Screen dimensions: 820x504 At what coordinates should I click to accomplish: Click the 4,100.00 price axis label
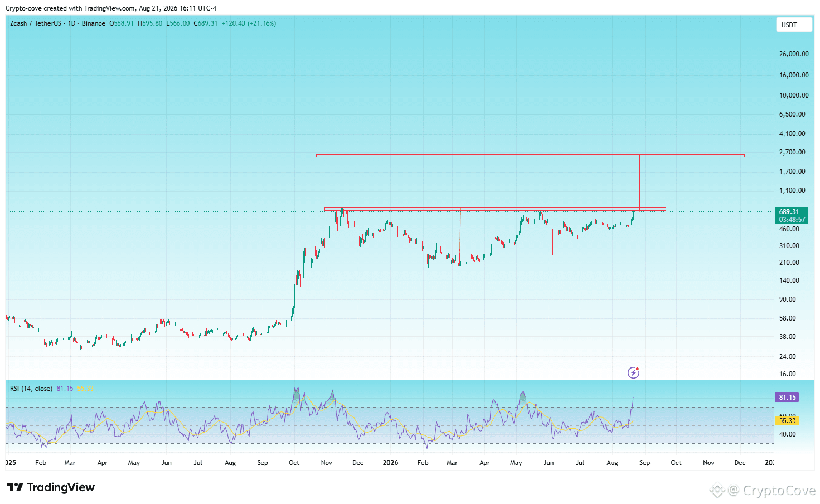click(x=792, y=134)
